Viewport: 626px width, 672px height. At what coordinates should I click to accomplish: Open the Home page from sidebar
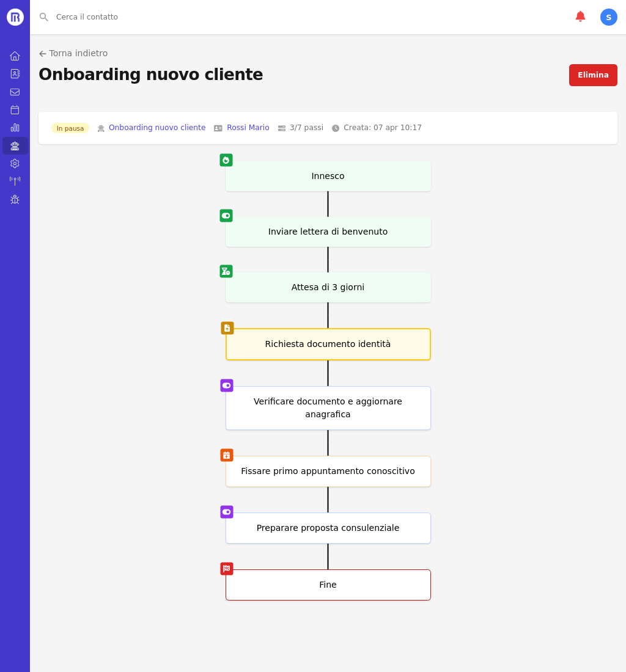[15, 56]
